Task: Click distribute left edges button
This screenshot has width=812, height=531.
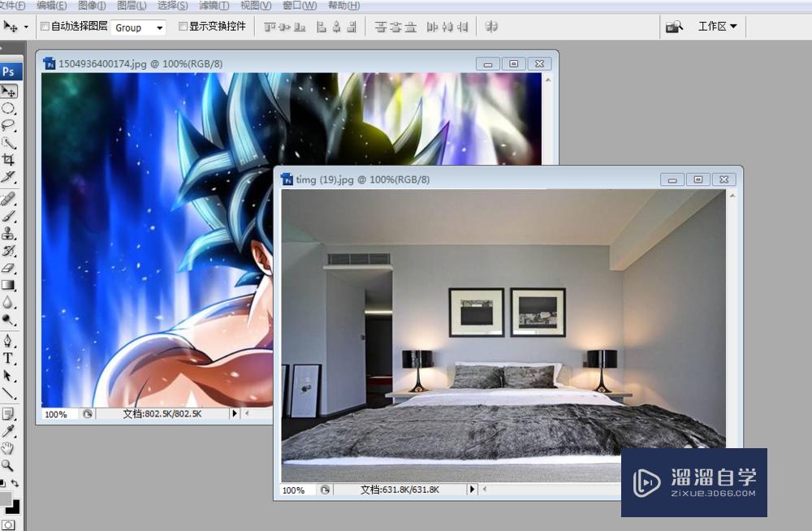Action: 433,27
